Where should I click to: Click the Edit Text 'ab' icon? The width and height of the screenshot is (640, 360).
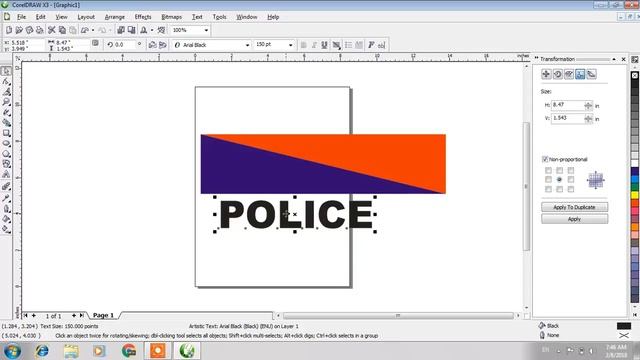point(382,45)
